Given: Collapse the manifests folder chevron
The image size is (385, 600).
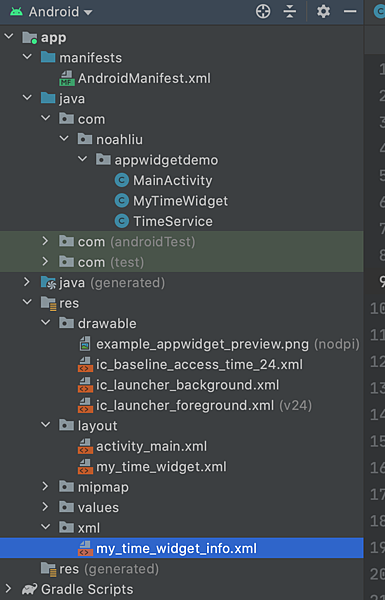Looking at the screenshot, I should [27, 57].
